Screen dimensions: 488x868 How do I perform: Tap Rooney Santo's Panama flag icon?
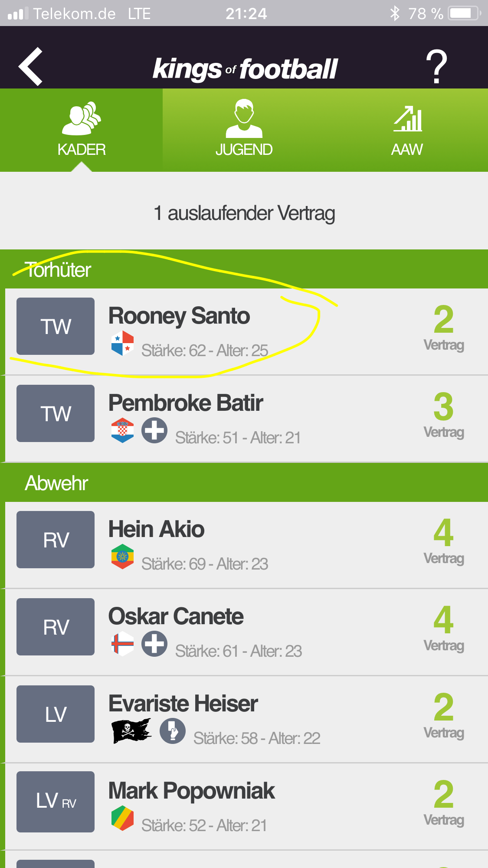[x=123, y=343]
